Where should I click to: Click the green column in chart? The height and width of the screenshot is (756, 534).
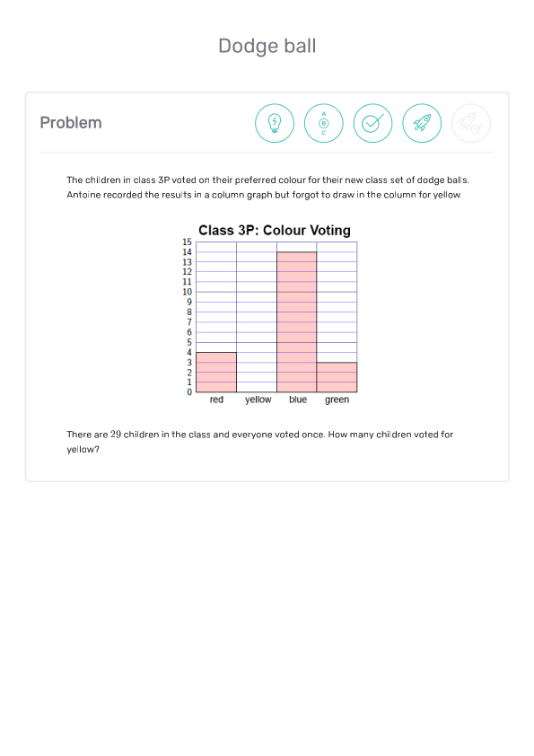[337, 377]
